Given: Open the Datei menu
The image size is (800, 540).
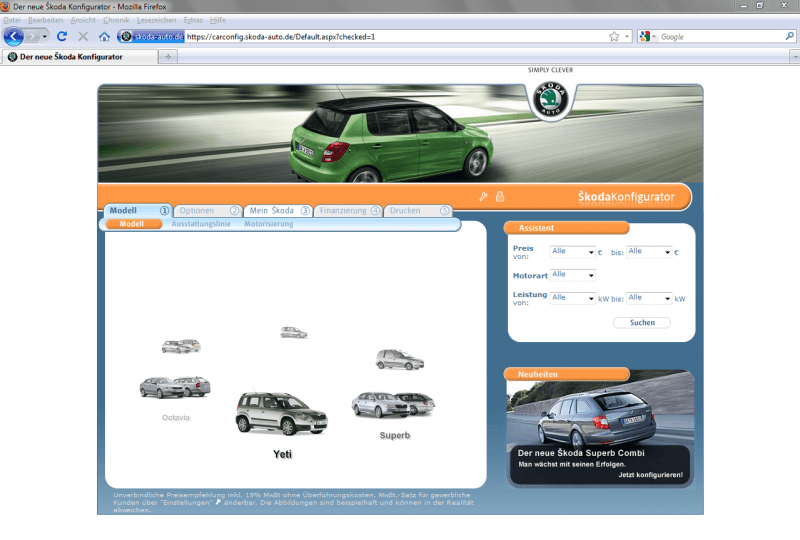Looking at the screenshot, I should point(12,20).
